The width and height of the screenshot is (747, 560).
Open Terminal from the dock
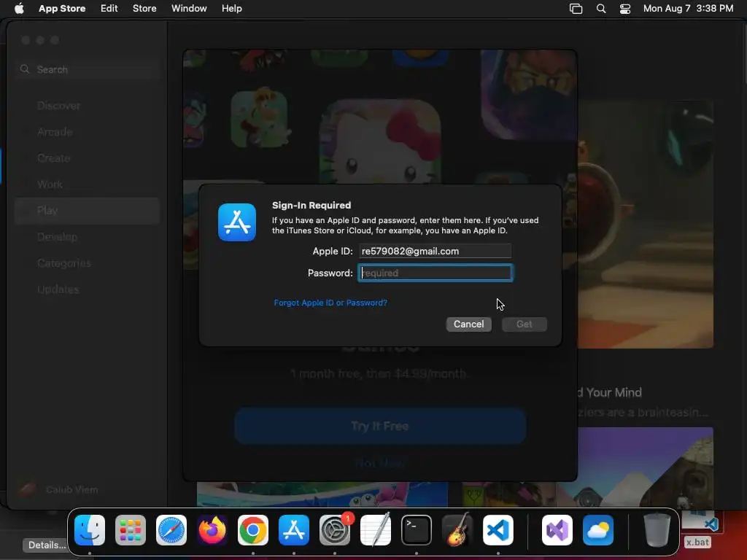417,530
